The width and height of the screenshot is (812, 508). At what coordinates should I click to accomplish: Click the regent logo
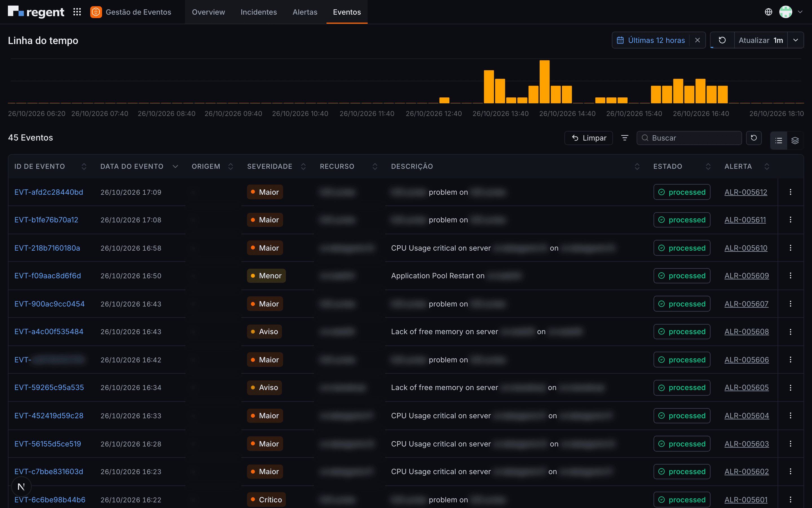(x=36, y=12)
